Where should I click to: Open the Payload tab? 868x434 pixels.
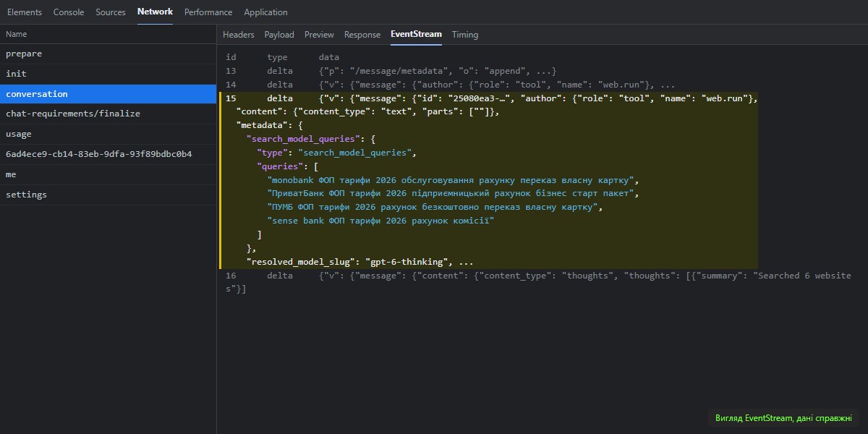coord(279,35)
